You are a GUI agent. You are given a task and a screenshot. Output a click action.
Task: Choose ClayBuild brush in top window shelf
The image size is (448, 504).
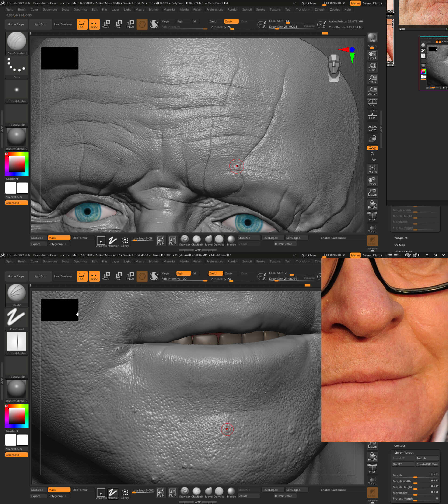point(197,241)
